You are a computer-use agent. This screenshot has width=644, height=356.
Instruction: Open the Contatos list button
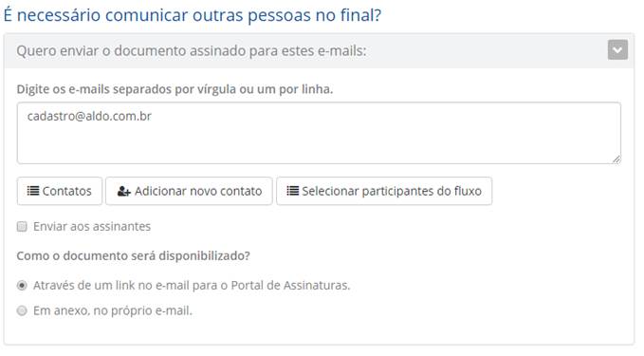(60, 191)
